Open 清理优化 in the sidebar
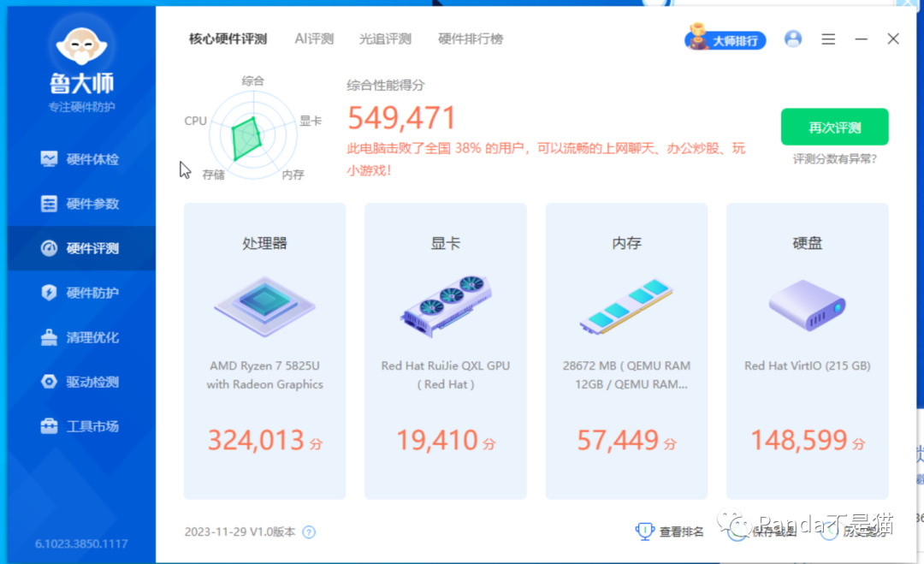The height and width of the screenshot is (564, 924). tap(81, 338)
